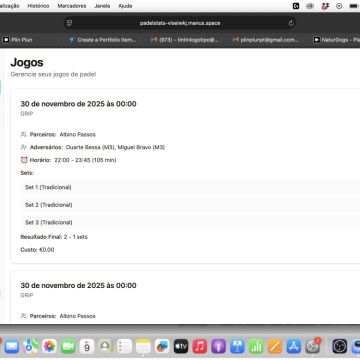The width and height of the screenshot is (360, 360).
Task: Open System Settings with notification badge
Action: [313, 346]
